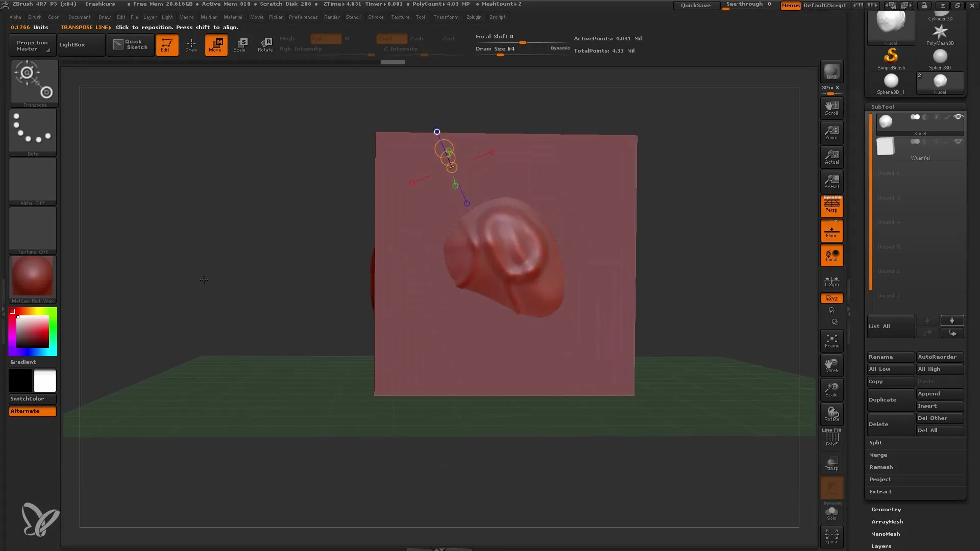Click the Quick Sketch button

click(131, 45)
